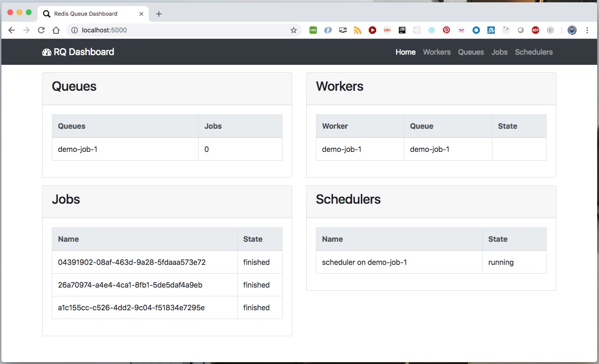Viewport: 599px width, 364px height.
Task: Open the green CORS extension icon
Action: [313, 30]
